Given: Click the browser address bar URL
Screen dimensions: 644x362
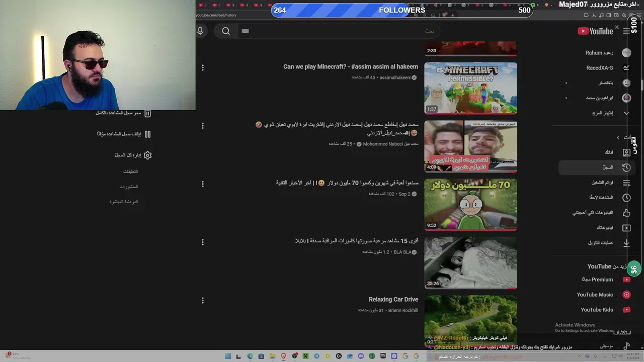Looking at the screenshot, I should (x=216, y=15).
